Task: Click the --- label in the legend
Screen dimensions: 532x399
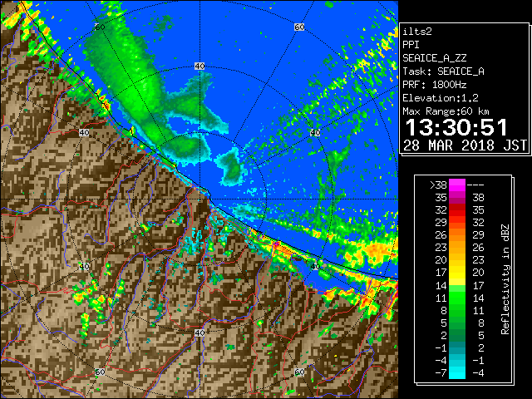Action: pyautogui.click(x=475, y=185)
